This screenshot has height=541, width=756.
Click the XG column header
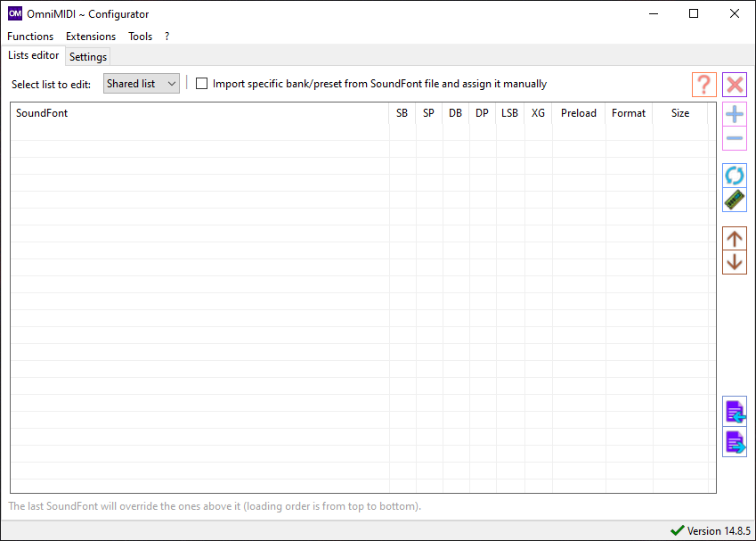pos(538,113)
